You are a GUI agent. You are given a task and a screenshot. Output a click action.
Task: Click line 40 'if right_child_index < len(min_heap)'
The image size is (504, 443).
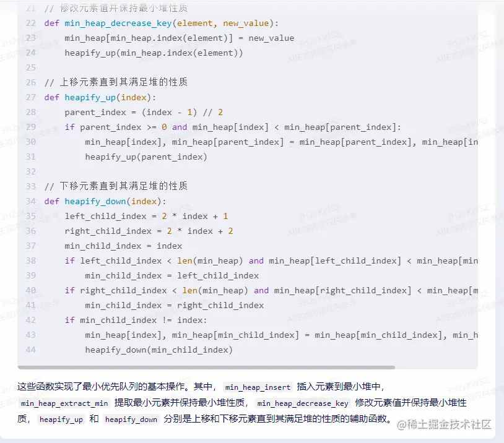[271, 290]
